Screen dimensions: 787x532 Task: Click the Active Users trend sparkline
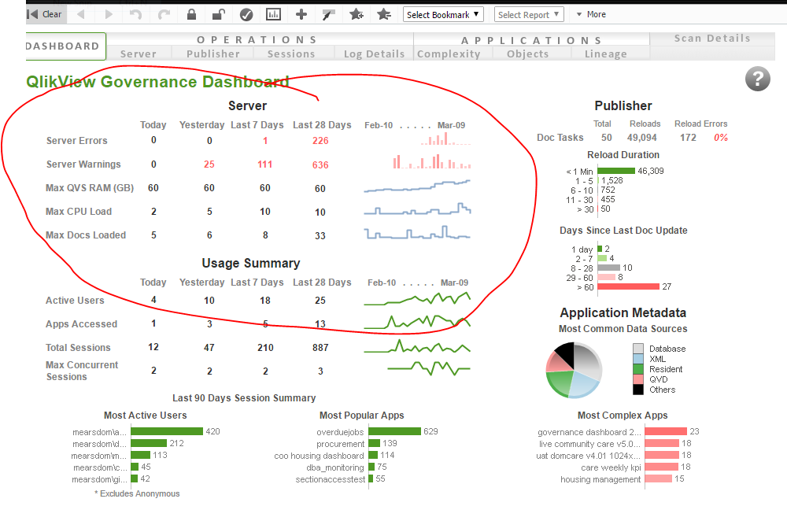(x=418, y=299)
